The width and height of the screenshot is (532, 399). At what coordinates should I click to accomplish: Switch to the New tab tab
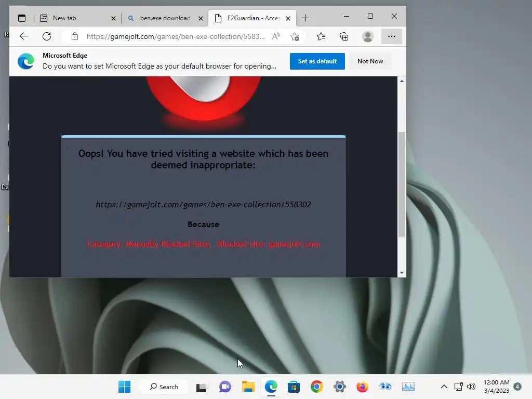point(74,18)
